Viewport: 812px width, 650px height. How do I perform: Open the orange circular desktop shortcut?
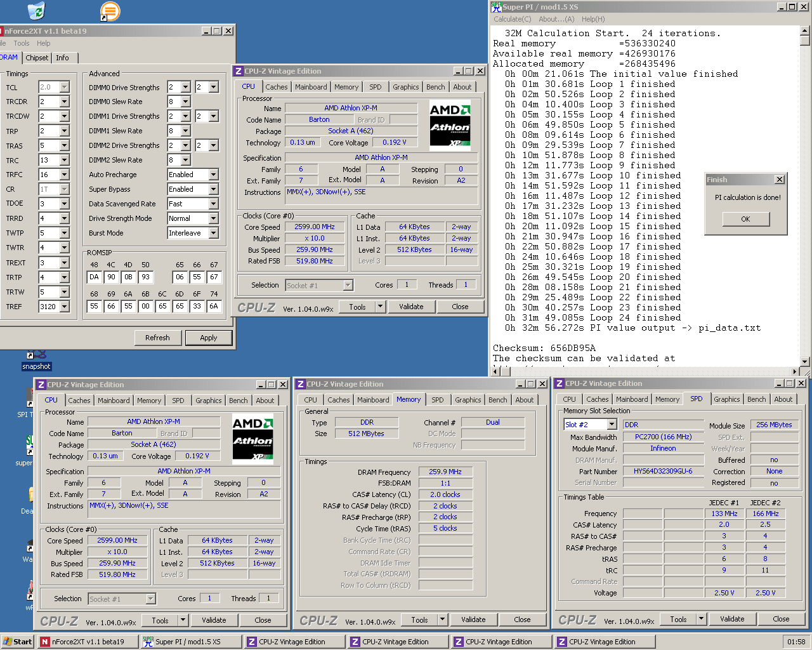110,11
